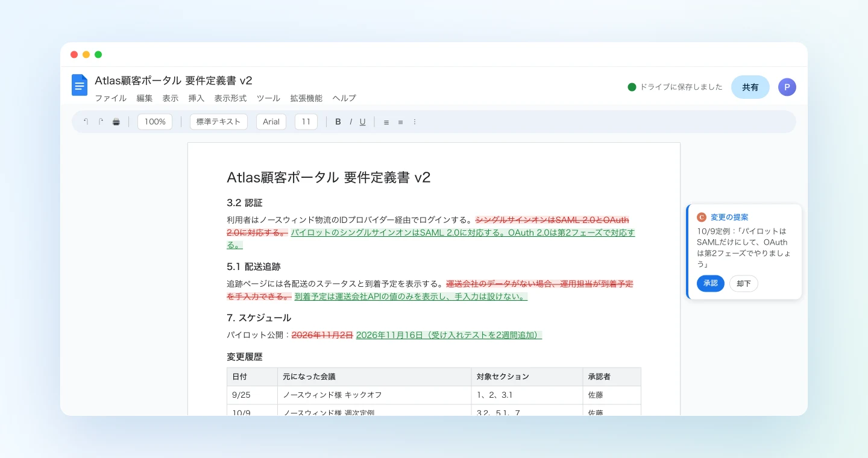Apply italic with the I icon
This screenshot has width=868, height=458.
(x=351, y=122)
